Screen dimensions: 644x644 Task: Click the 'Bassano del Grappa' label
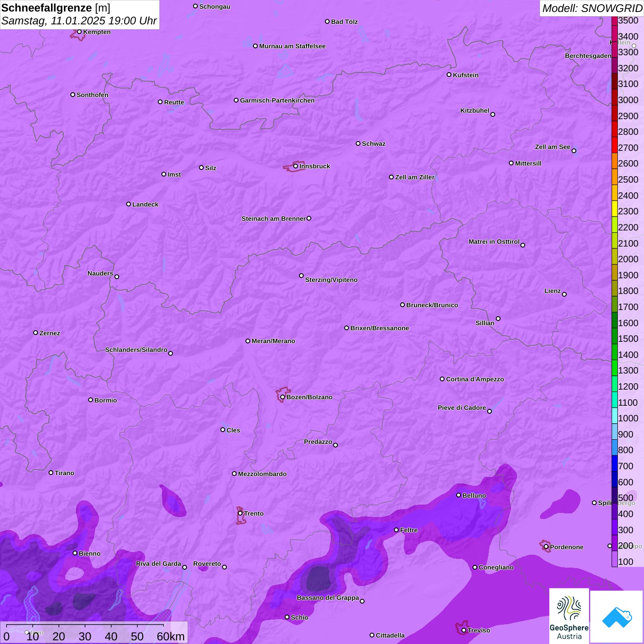coord(328,598)
